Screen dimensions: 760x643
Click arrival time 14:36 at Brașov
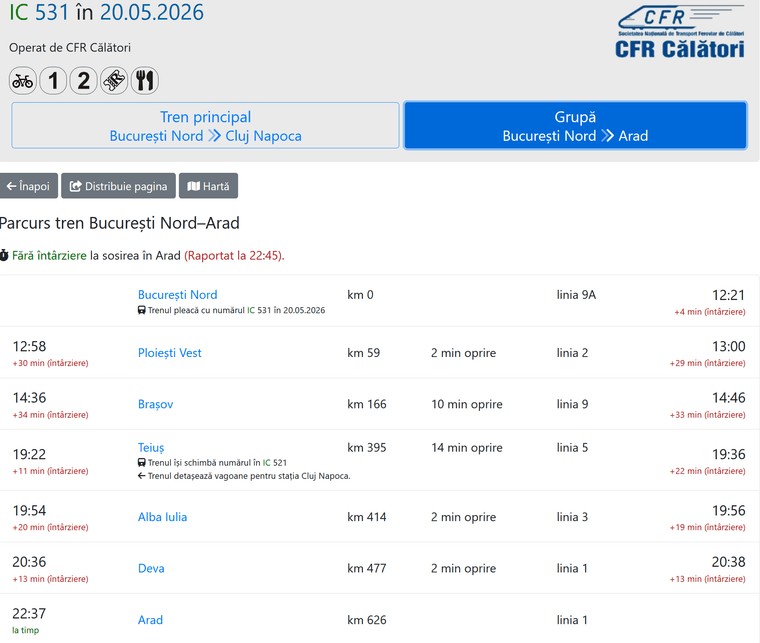point(29,398)
